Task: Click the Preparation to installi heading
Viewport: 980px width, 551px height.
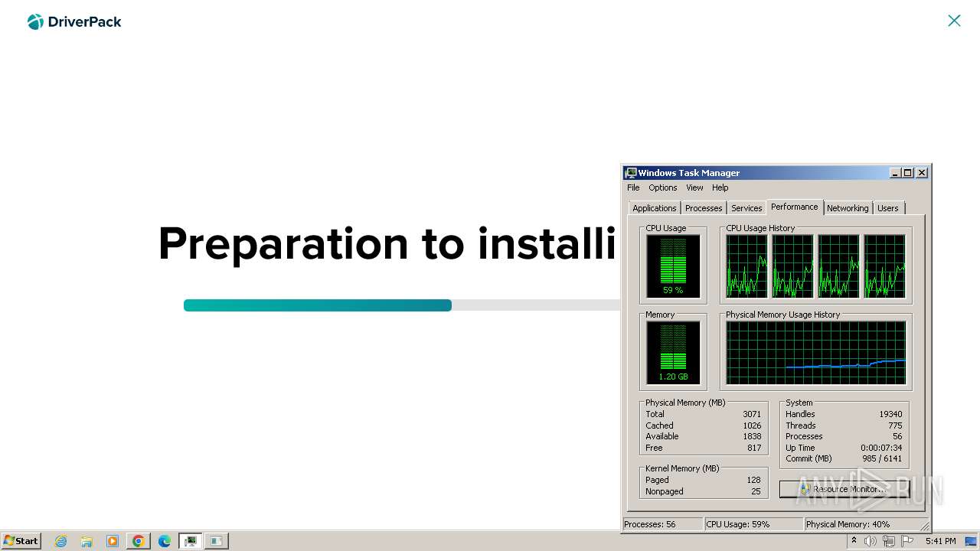Action: tap(387, 243)
